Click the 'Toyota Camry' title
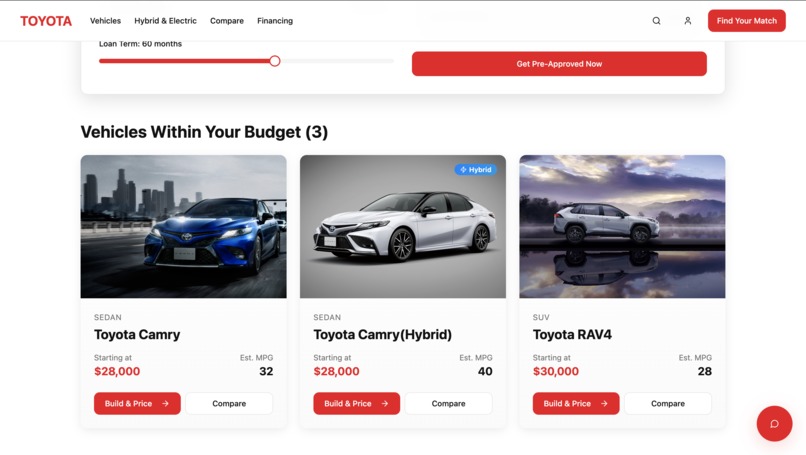Viewport: 806px width, 455px height. click(137, 335)
